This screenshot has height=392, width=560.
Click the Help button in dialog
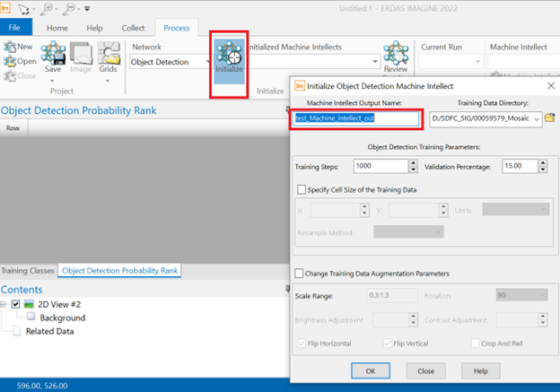(x=480, y=370)
